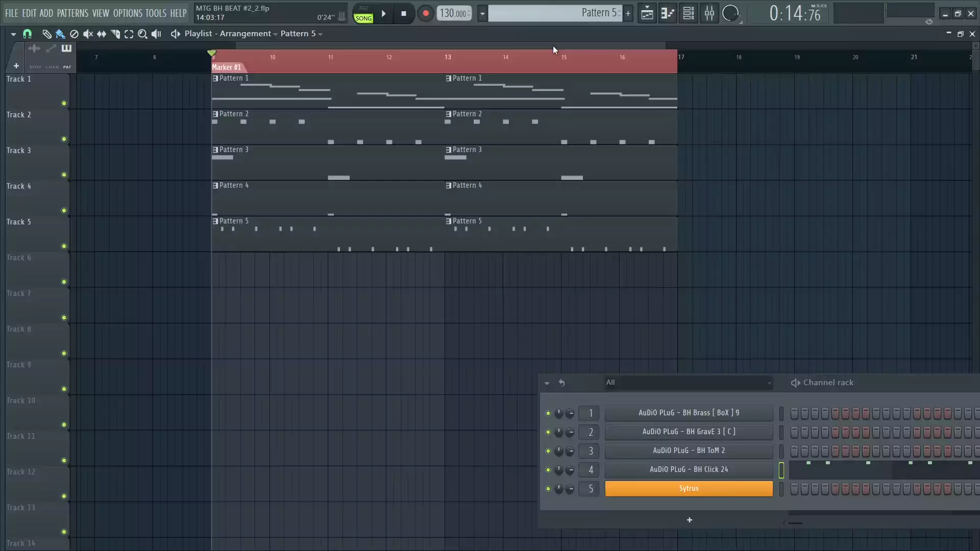Open the AuDiO PLuG - BH ToM 2 channel
This screenshot has width=980, height=551.
pyautogui.click(x=689, y=450)
